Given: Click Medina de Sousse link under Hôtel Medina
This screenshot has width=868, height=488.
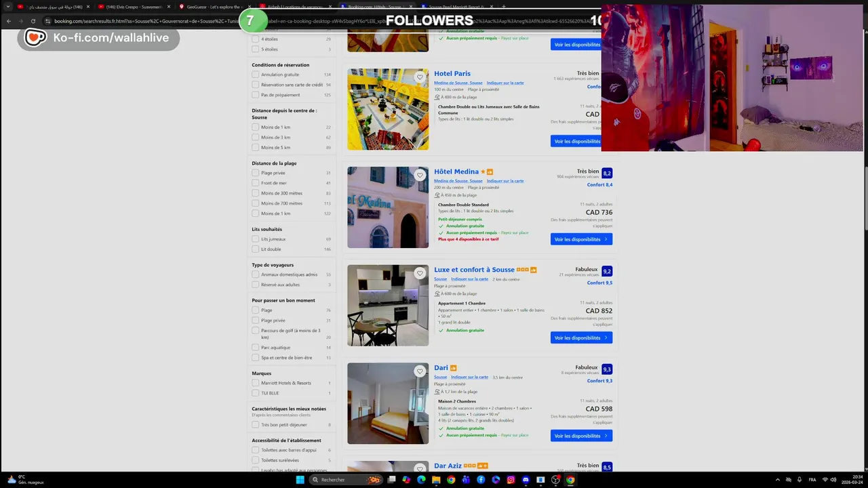Looking at the screenshot, I should point(458,181).
